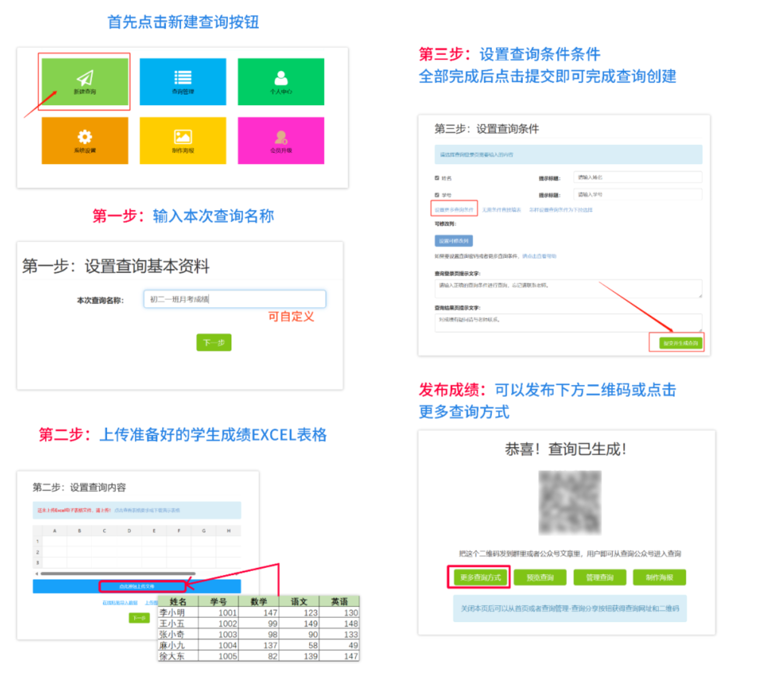Image resolution: width=757 pixels, height=700 pixels.
Task: Select the 徐大东 cell in the Excel table
Action: (178, 656)
